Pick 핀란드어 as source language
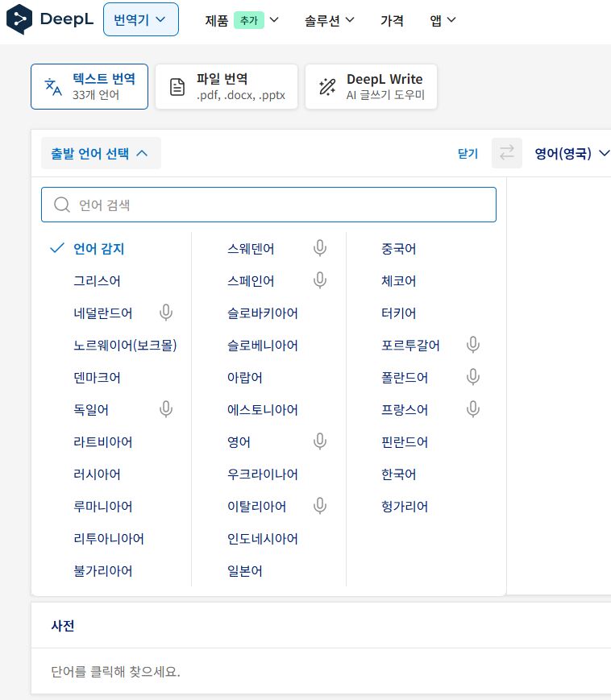 (x=405, y=441)
